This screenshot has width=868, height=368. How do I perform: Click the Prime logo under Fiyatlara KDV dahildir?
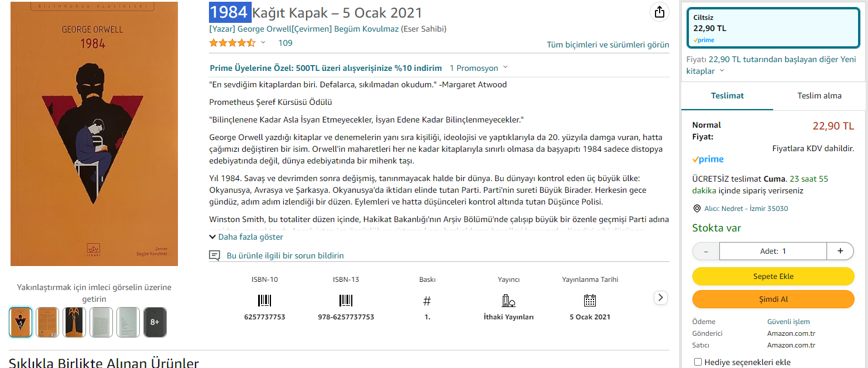[x=708, y=159]
